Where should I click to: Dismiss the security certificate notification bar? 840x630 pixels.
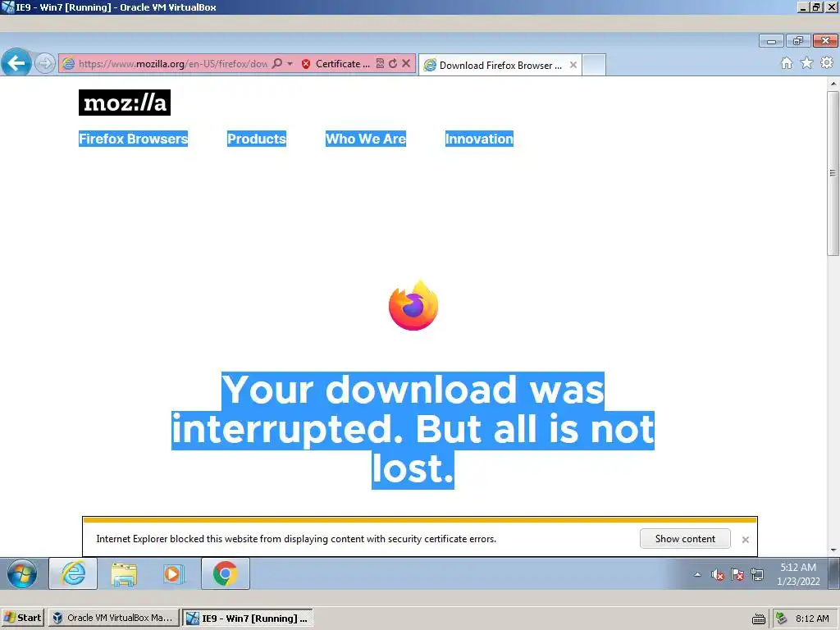745,540
